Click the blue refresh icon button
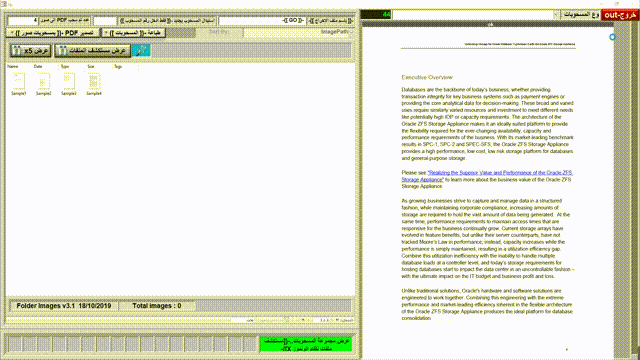Screen dimensions: 640x360 pos(142,51)
